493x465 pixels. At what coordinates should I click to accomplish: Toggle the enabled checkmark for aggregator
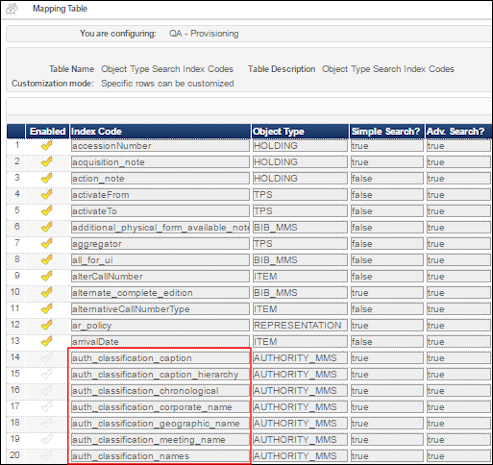coord(47,244)
